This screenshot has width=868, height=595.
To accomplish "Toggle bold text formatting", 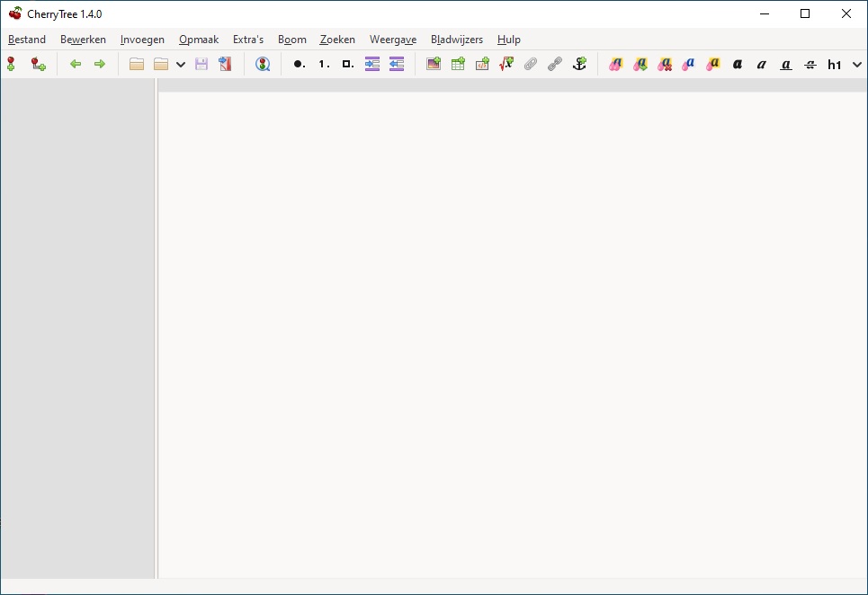I will click(x=738, y=64).
